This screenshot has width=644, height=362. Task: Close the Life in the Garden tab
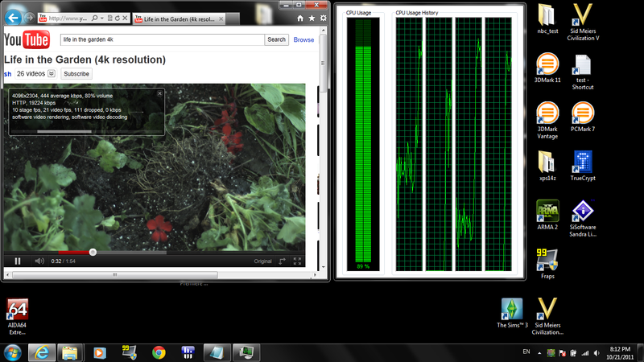pos(221,19)
